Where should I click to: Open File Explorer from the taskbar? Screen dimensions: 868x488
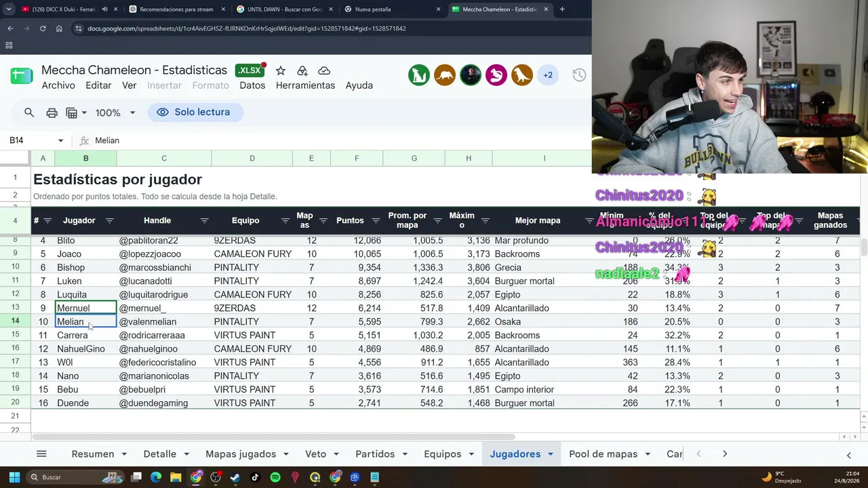point(176,477)
